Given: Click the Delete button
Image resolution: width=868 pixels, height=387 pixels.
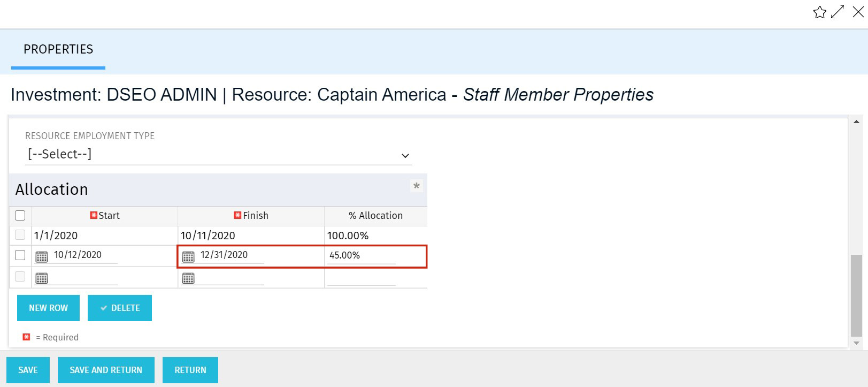Looking at the screenshot, I should coord(120,308).
